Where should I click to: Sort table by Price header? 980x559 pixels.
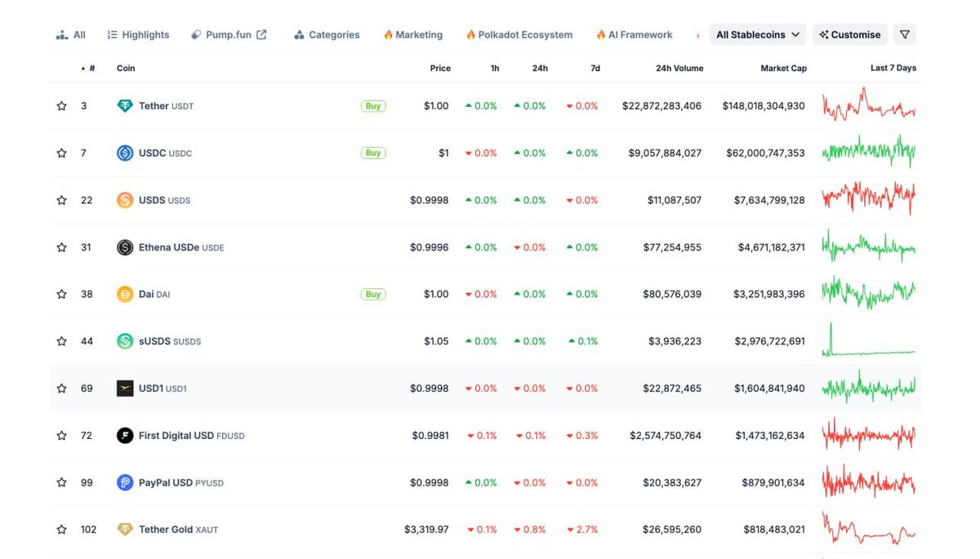point(440,69)
